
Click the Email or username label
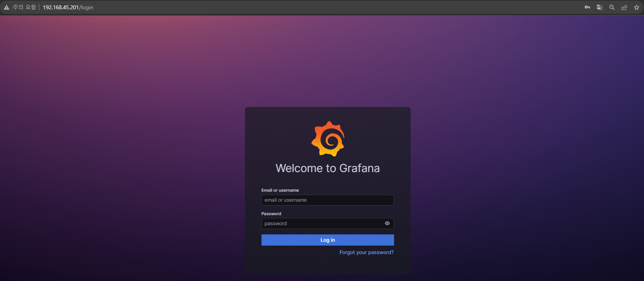[280, 190]
